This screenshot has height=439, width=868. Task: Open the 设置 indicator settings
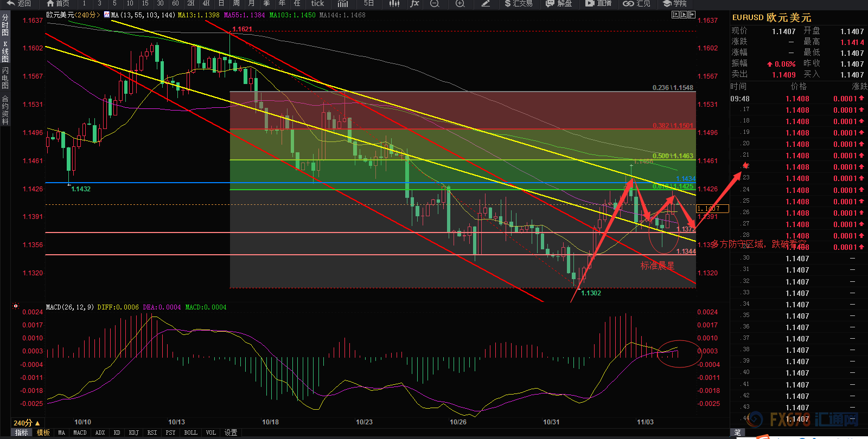(231, 432)
